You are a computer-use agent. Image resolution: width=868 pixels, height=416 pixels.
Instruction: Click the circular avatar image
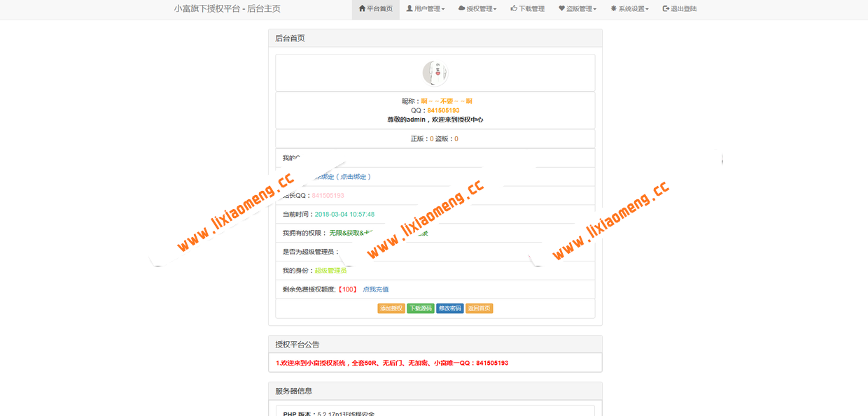[x=435, y=72]
